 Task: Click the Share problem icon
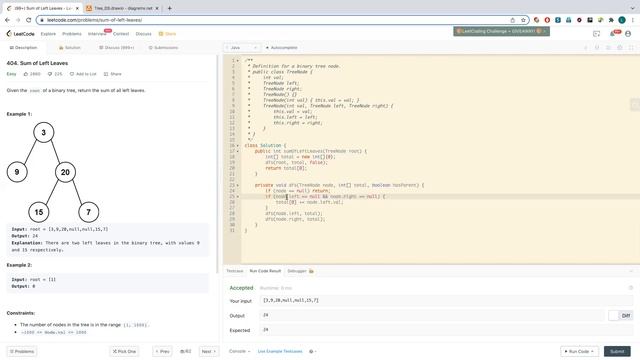[x=106, y=74]
